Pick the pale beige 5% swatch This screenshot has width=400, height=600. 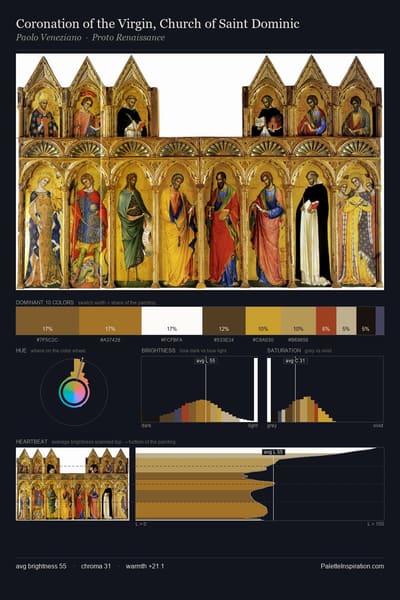(x=346, y=321)
